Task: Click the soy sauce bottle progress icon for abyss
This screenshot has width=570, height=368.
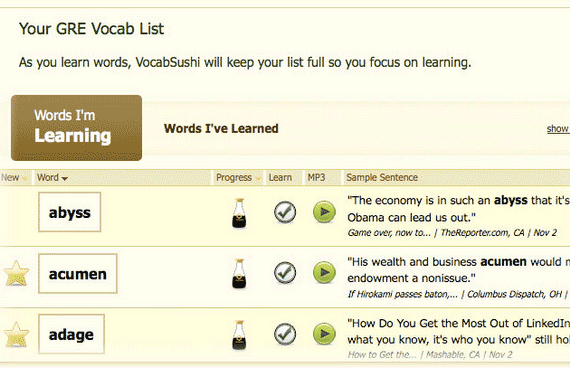Action: click(239, 213)
